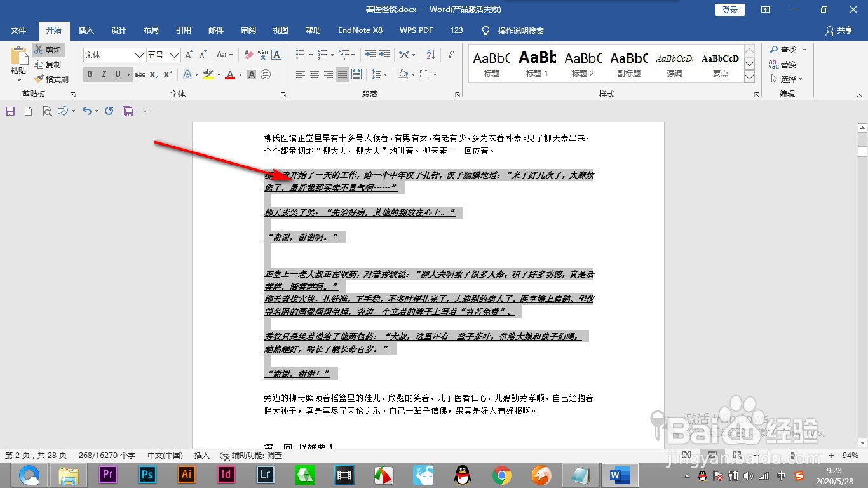The image size is (868, 488).
Task: Toggle underline on the selected text
Action: (x=118, y=74)
